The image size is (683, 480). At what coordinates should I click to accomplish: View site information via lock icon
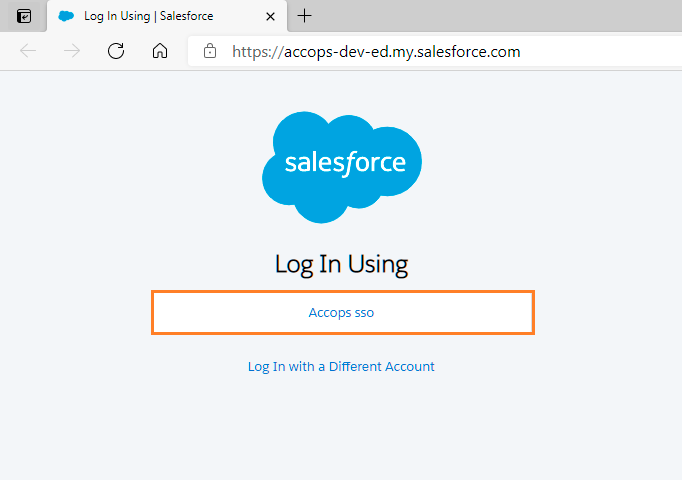(x=210, y=51)
